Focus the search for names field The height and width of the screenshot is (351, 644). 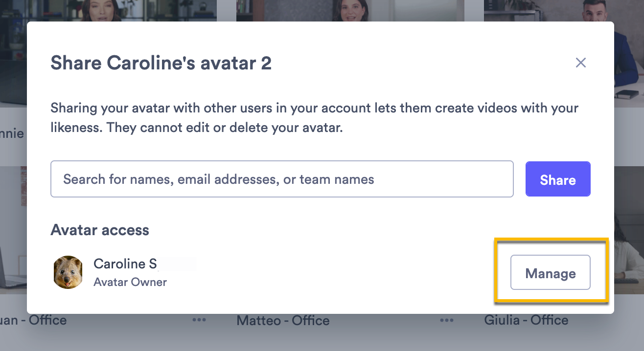(x=282, y=179)
